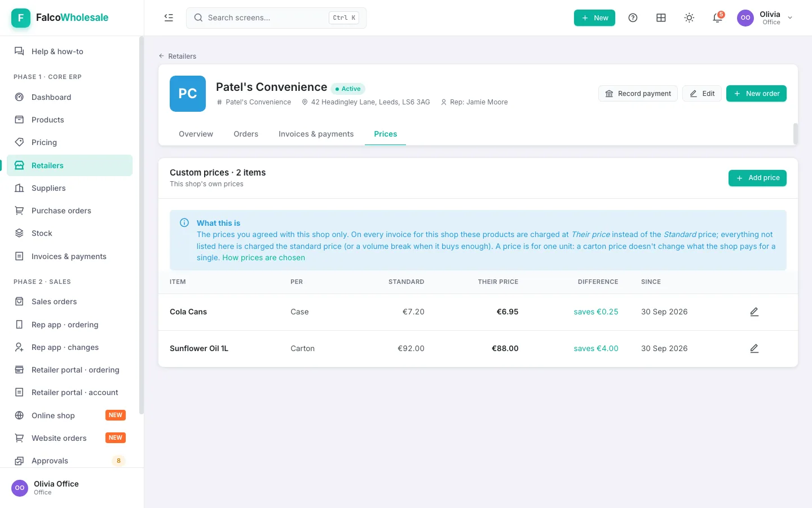Viewport: 812px width, 508px height.
Task: Go to Dashboard in sidebar
Action: (70, 97)
